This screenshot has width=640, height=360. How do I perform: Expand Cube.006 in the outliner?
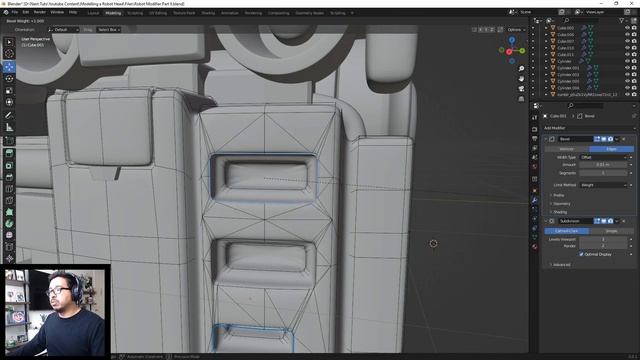click(x=546, y=35)
